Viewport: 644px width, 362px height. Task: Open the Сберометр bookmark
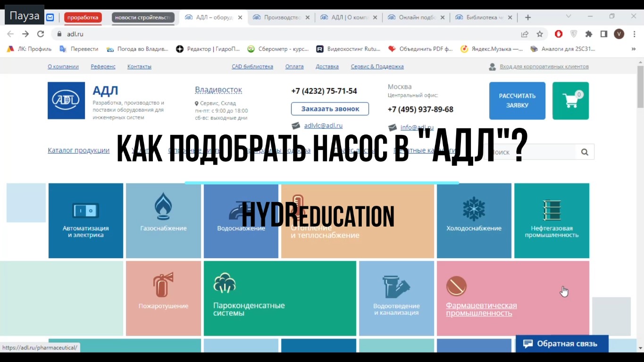278,49
